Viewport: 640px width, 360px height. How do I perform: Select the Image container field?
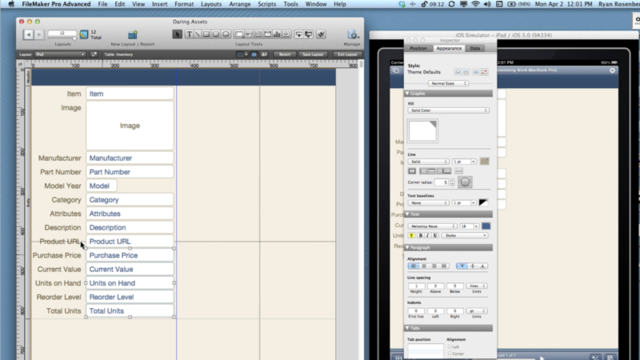[x=130, y=126]
